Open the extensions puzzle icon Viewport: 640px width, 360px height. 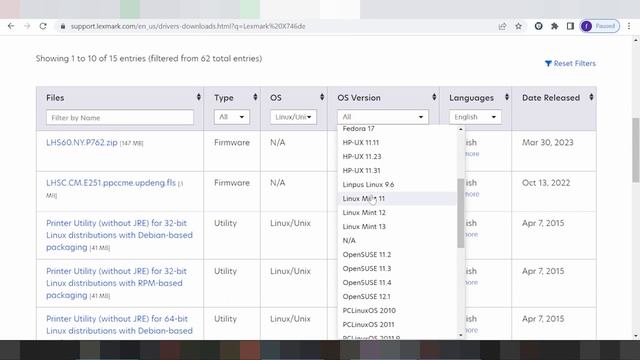(x=554, y=26)
